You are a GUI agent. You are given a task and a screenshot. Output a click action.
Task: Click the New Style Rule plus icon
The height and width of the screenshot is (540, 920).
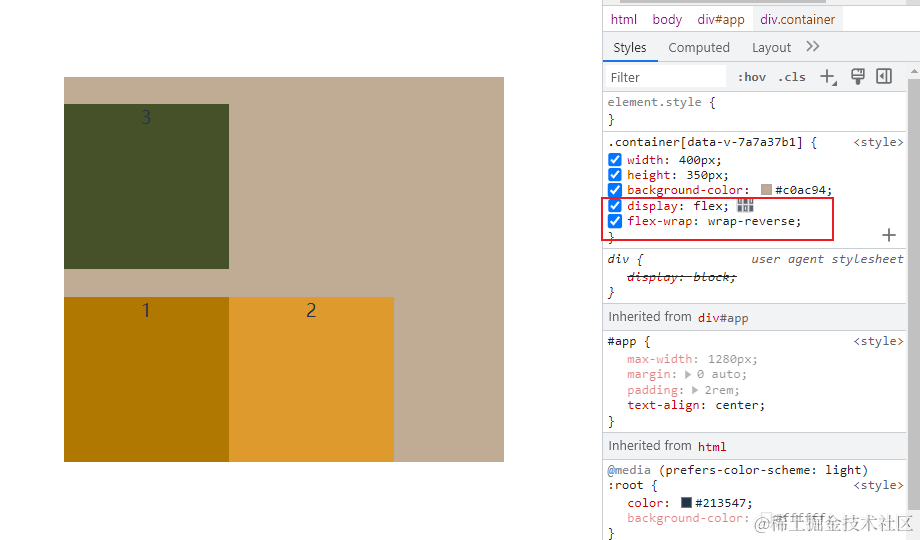827,77
